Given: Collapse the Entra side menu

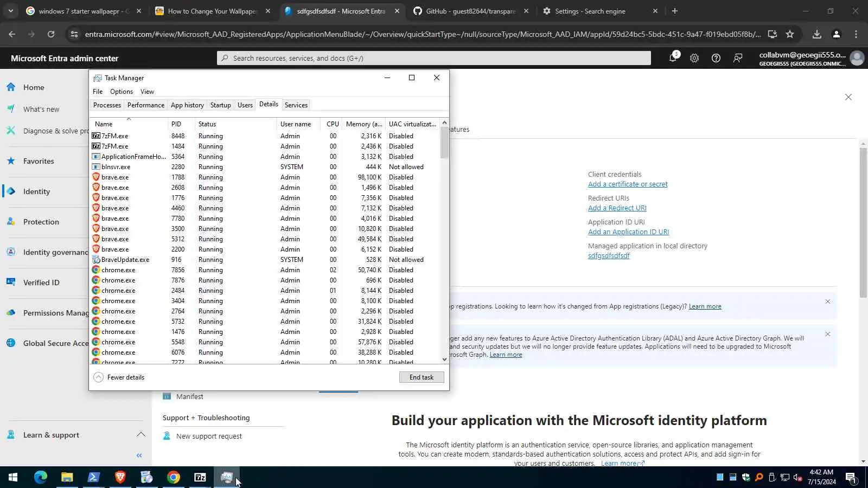Looking at the screenshot, I should click(139, 455).
